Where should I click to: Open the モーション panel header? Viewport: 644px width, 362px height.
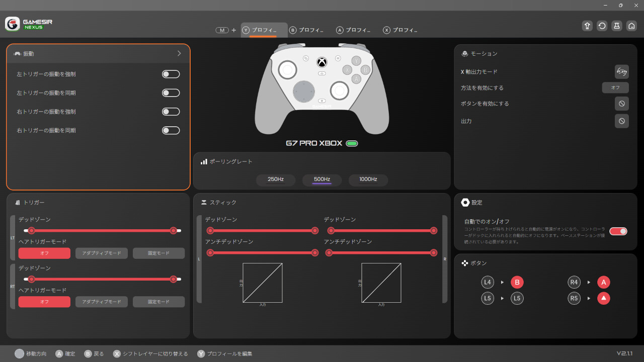479,54
